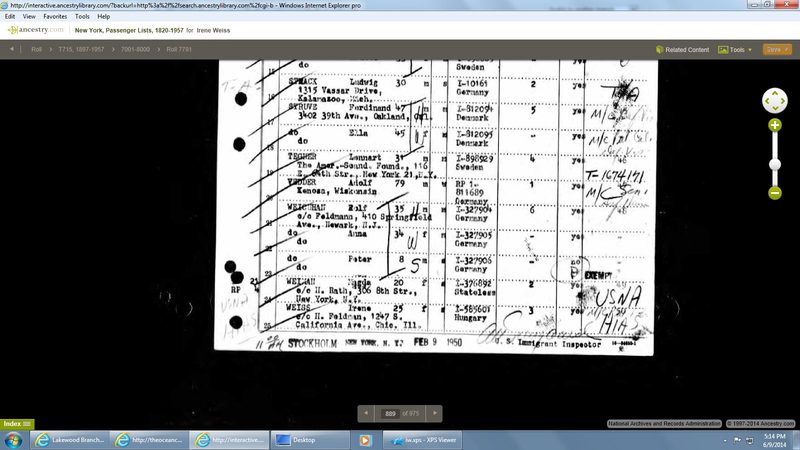Click the passenger list document image

(435, 207)
